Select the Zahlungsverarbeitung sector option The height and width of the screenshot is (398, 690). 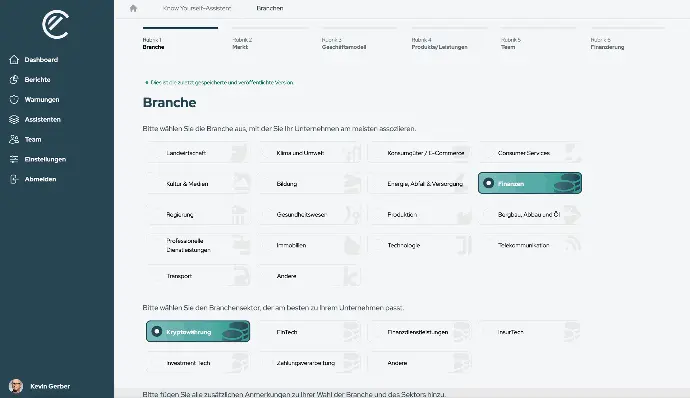coord(309,363)
